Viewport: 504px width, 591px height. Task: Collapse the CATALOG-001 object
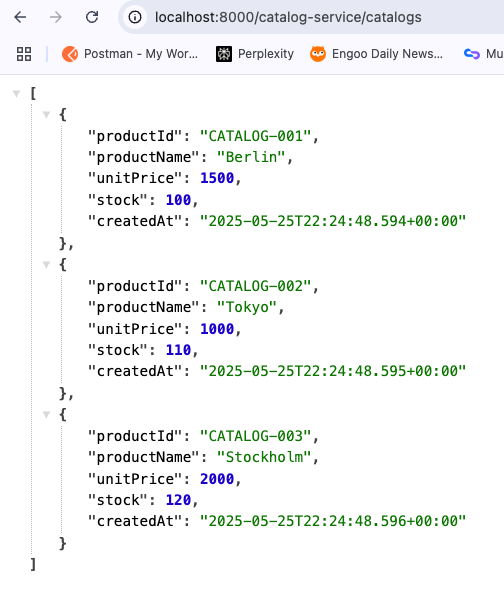[x=46, y=115]
